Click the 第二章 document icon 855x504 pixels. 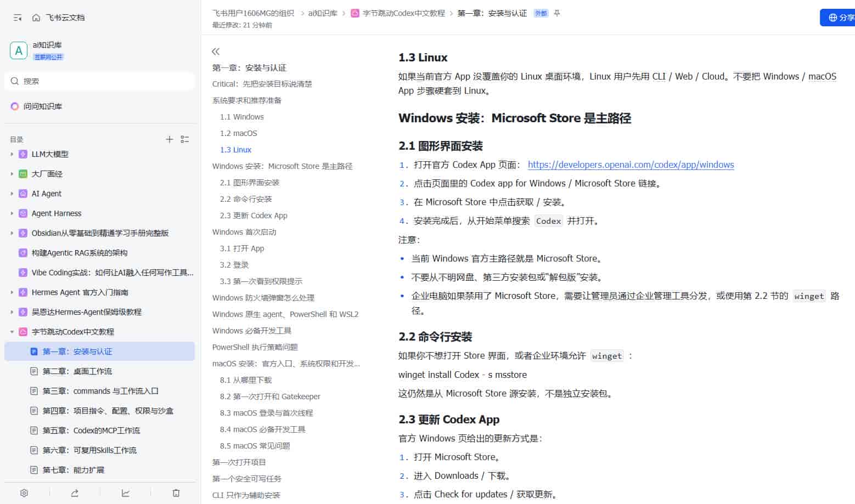click(34, 371)
